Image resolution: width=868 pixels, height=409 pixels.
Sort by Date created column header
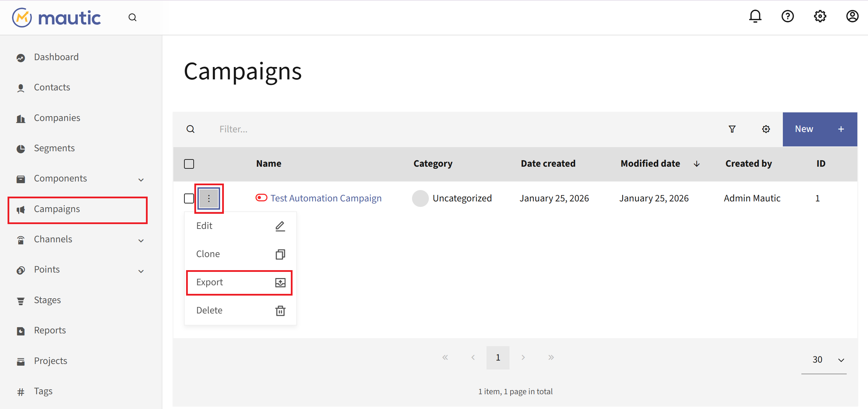click(548, 164)
